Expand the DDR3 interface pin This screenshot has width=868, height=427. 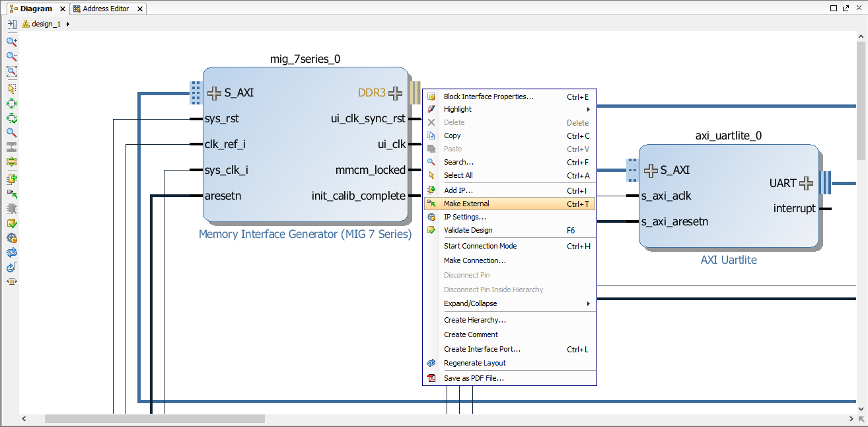[395, 93]
